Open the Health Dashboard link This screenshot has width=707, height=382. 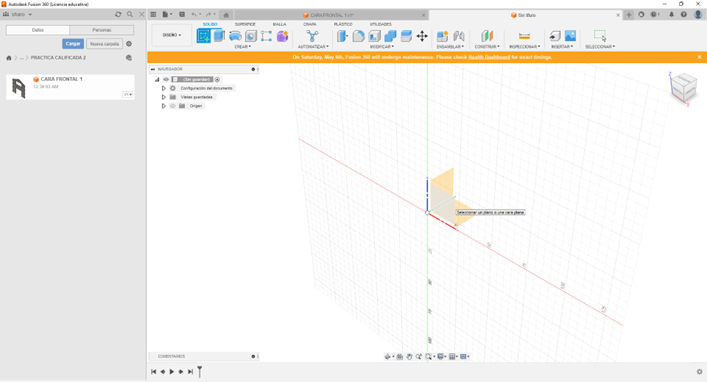pos(489,57)
